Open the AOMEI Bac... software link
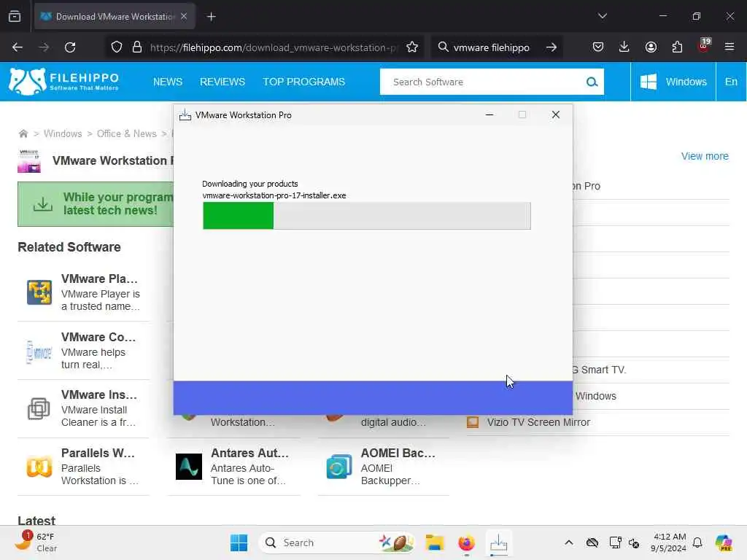The image size is (747, 560). 398,453
